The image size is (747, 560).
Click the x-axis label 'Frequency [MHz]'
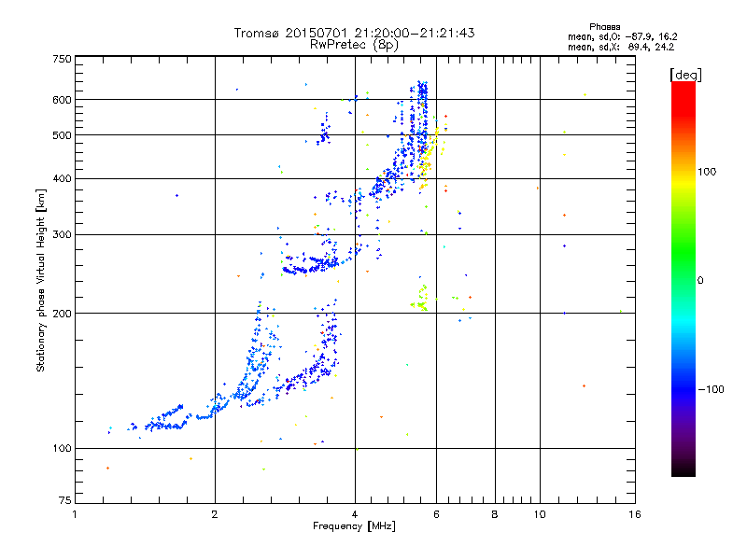(354, 526)
